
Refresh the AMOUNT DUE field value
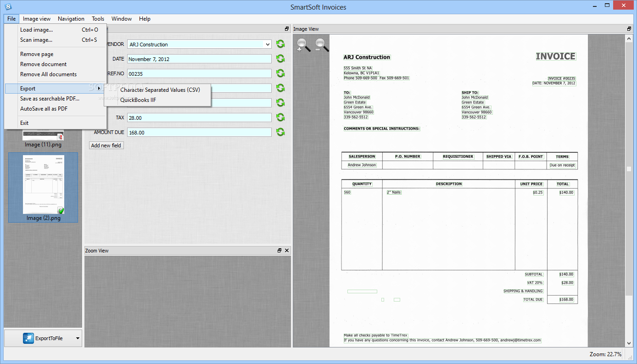point(280,132)
